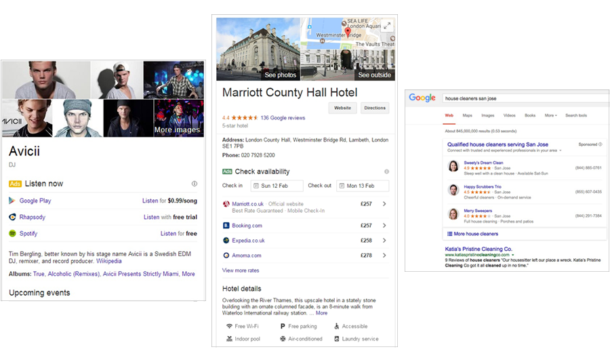Switch to the Videos search tab

[509, 115]
